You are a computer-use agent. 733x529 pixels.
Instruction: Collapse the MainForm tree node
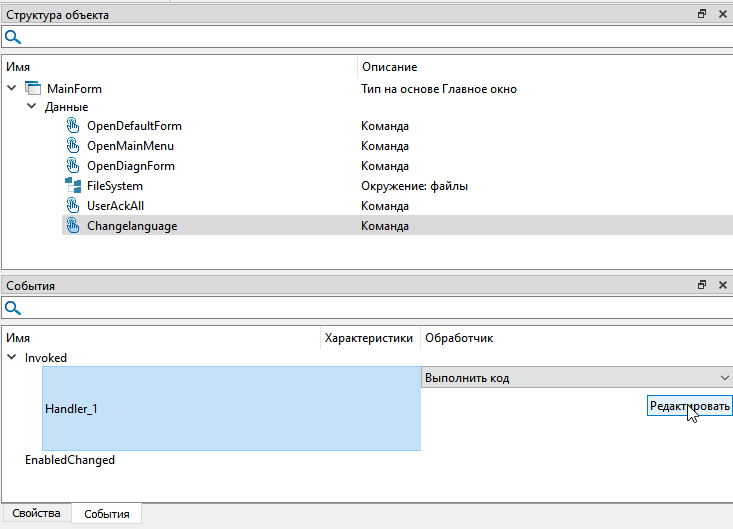tap(12, 89)
